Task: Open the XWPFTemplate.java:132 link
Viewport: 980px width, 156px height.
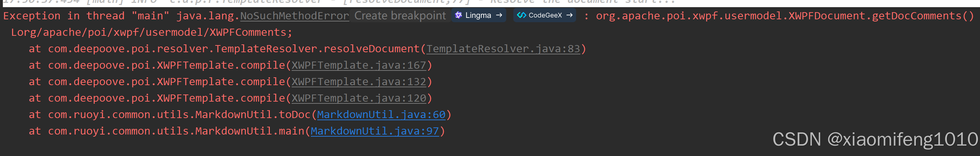Action: (359, 82)
